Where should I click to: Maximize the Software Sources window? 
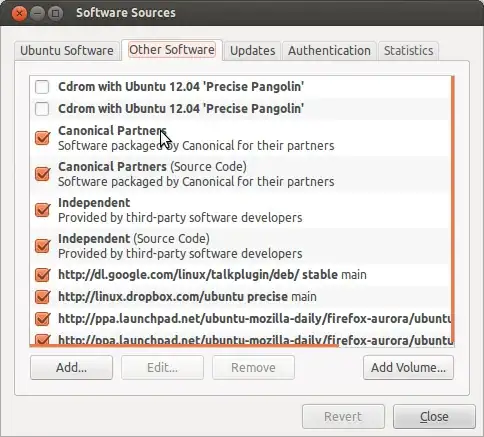coord(55,13)
